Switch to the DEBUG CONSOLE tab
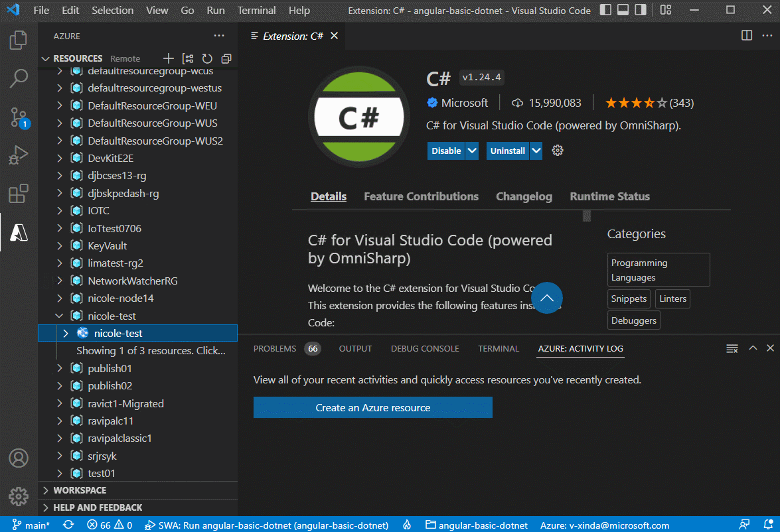This screenshot has height=532, width=780. pyautogui.click(x=425, y=348)
